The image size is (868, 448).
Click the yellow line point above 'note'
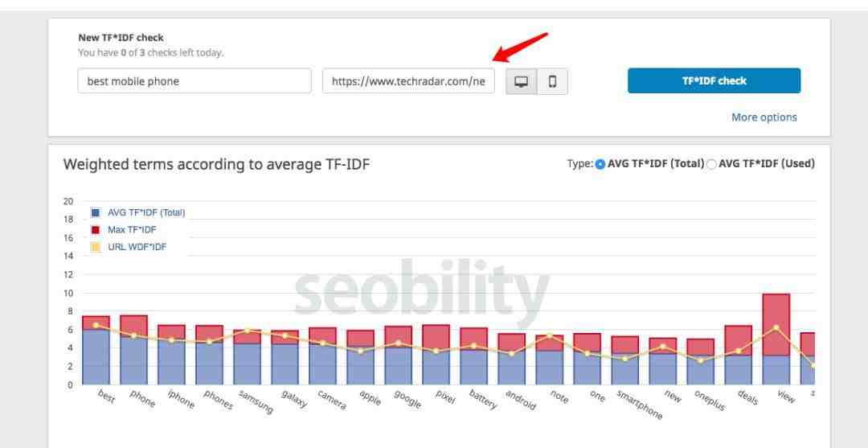tap(549, 335)
